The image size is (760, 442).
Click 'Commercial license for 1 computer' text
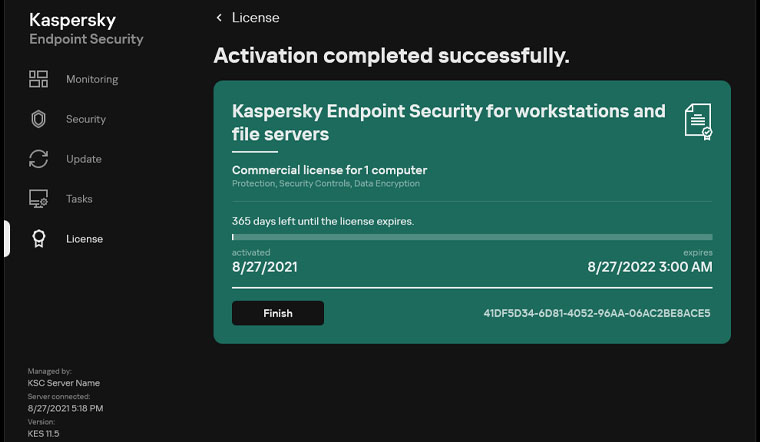(x=330, y=170)
